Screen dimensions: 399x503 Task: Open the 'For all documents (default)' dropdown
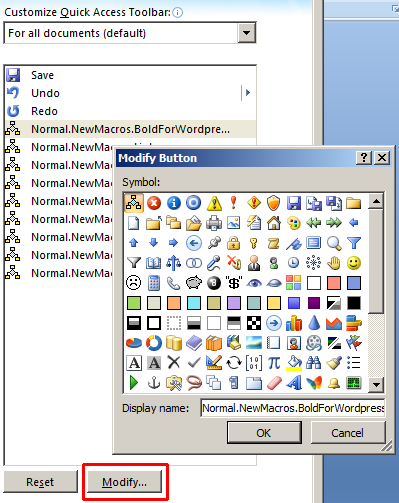[x=246, y=33]
